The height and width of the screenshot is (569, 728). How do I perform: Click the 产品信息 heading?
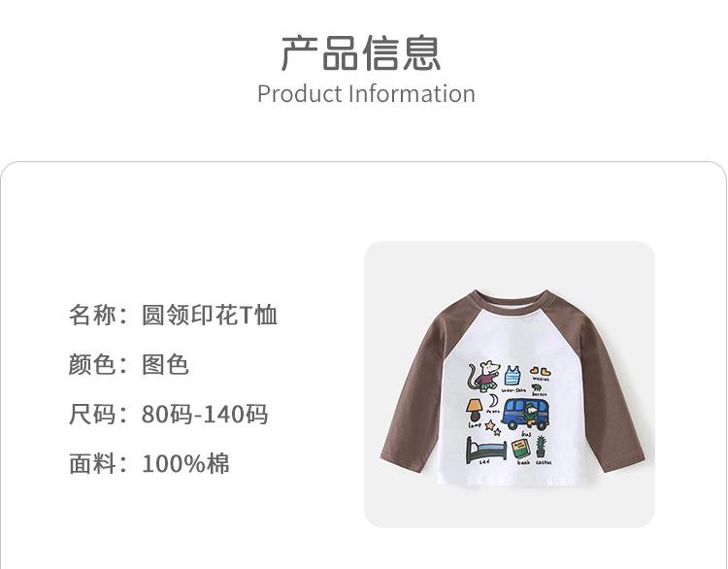click(361, 53)
